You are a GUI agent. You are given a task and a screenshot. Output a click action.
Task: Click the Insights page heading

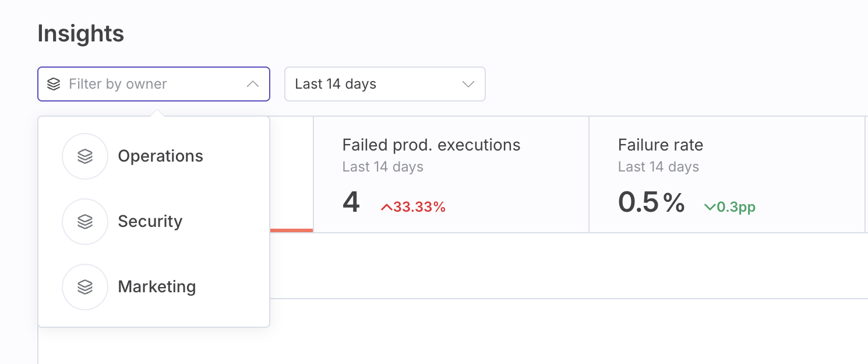(81, 34)
